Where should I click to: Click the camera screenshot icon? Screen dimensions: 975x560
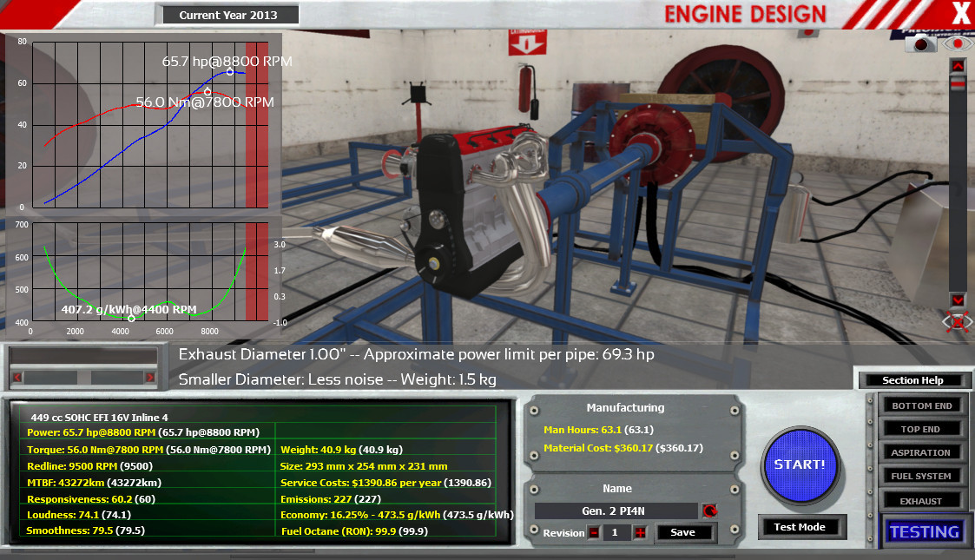pyautogui.click(x=920, y=43)
